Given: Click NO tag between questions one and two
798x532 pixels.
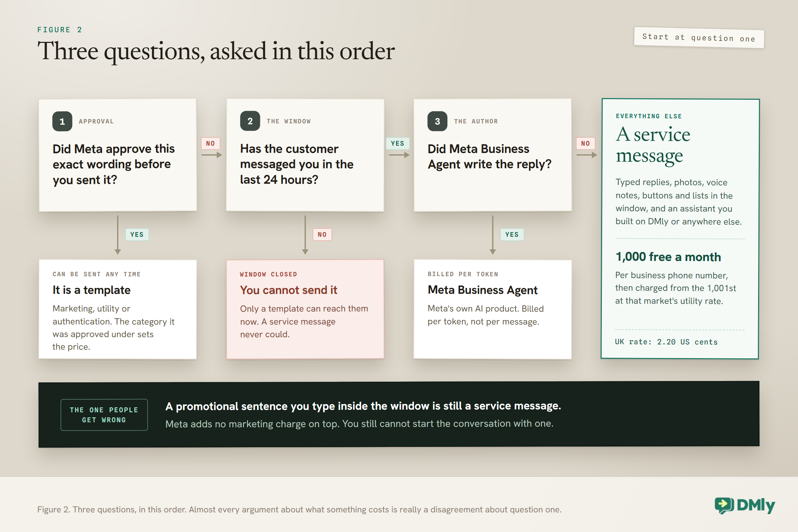Looking at the screenshot, I should click(210, 144).
